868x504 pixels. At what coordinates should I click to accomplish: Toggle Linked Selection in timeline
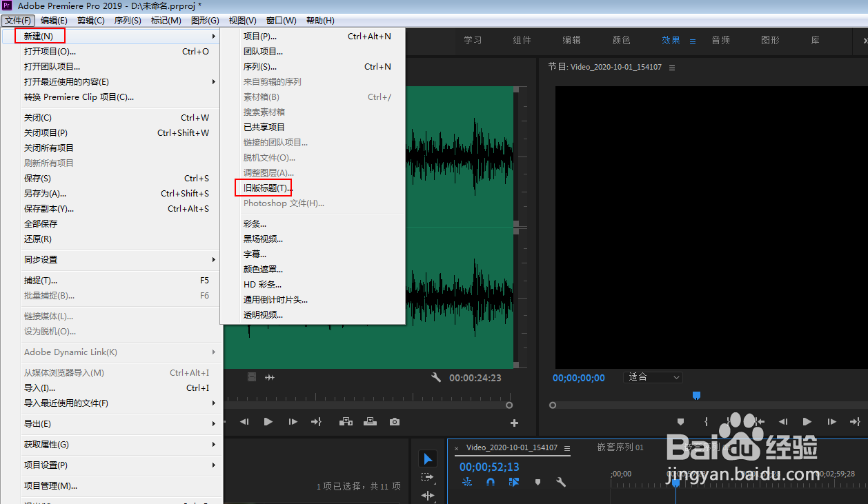pyautogui.click(x=514, y=482)
